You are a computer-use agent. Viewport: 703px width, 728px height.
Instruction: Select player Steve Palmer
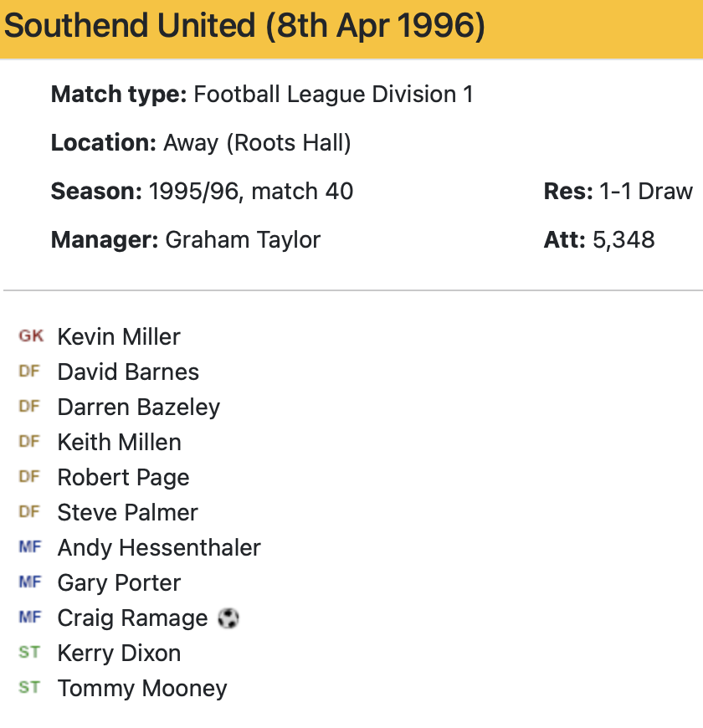[127, 512]
